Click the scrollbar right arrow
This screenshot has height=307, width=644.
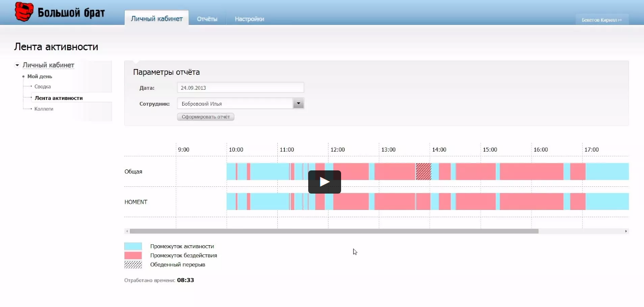click(x=626, y=231)
